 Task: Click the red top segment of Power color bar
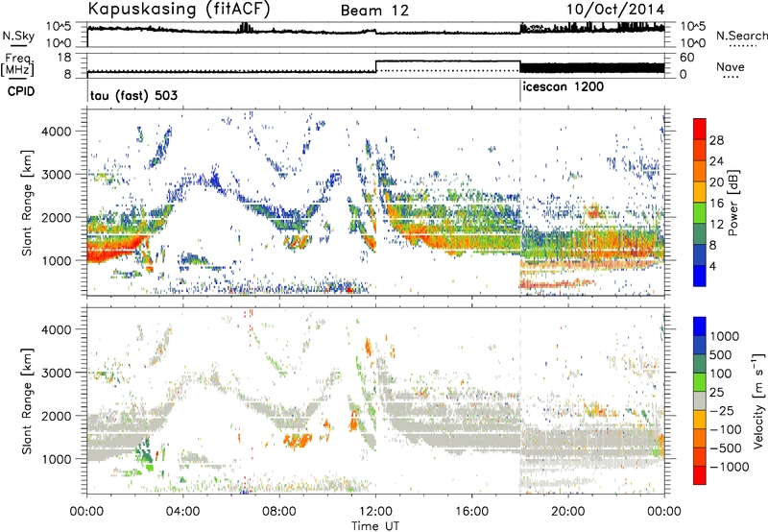(x=700, y=130)
